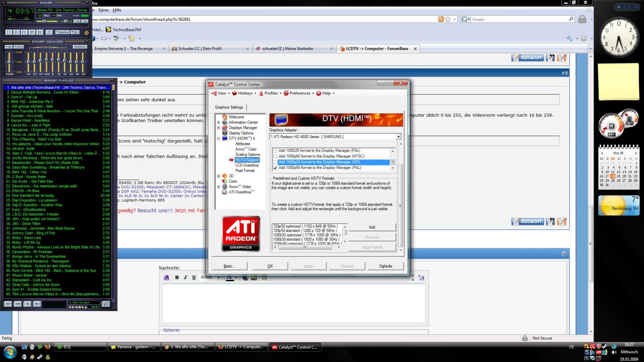This screenshot has width=644, height=362.
Task: Click Winamp balance slider
Action: tap(66, 21)
